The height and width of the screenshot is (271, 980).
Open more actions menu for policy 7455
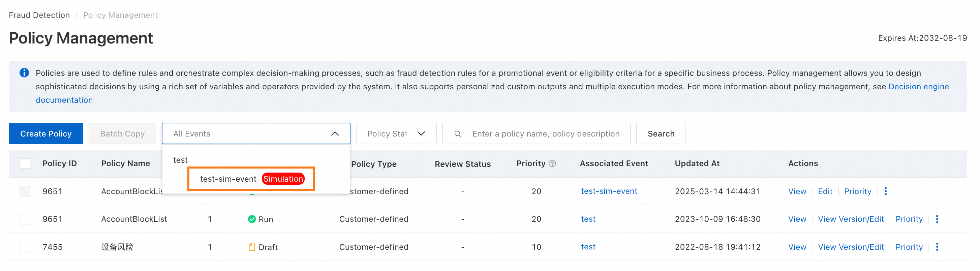click(937, 247)
